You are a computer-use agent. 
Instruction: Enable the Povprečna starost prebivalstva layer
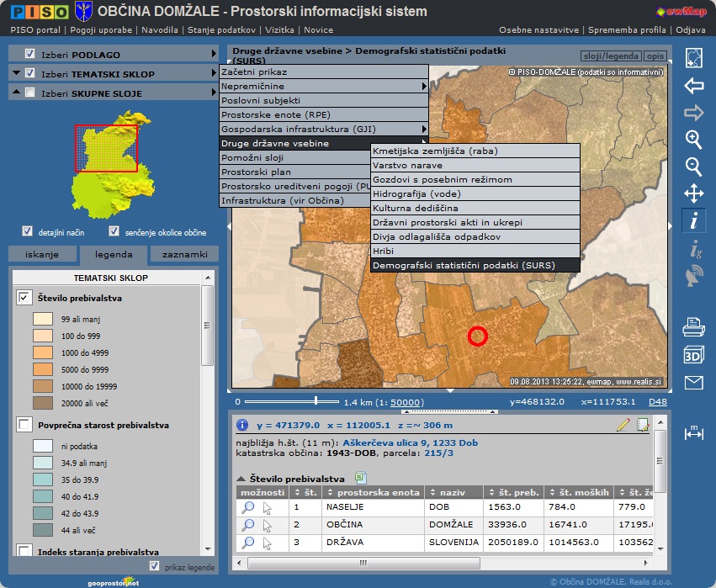coord(24,425)
